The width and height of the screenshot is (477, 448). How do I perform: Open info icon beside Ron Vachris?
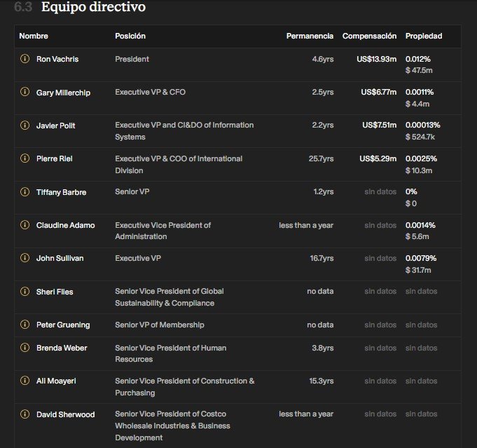[x=25, y=58]
